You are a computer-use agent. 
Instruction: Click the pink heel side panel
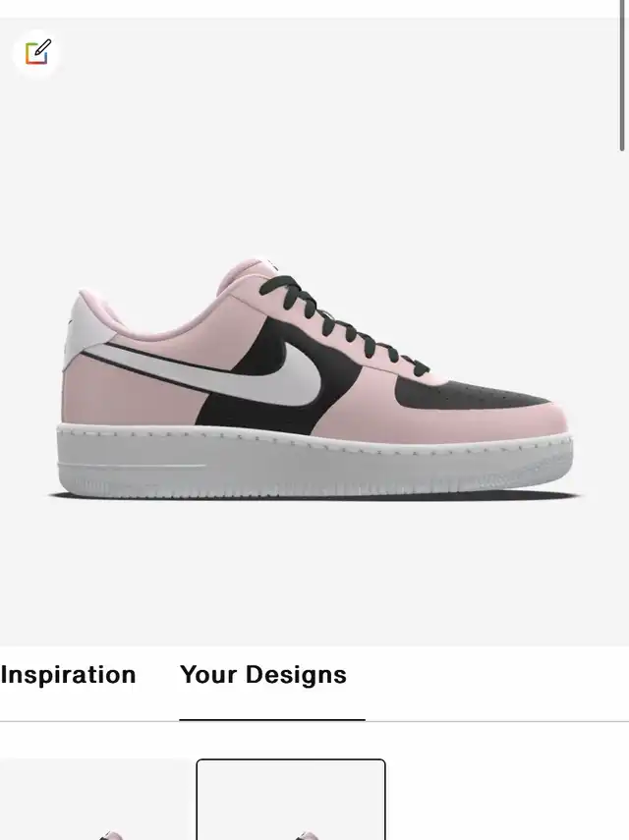click(129, 397)
